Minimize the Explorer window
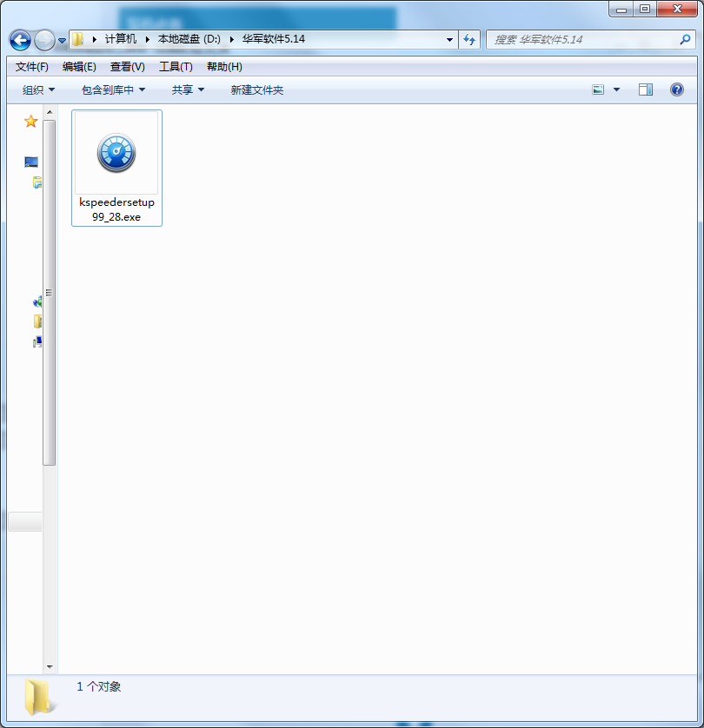 pos(621,10)
